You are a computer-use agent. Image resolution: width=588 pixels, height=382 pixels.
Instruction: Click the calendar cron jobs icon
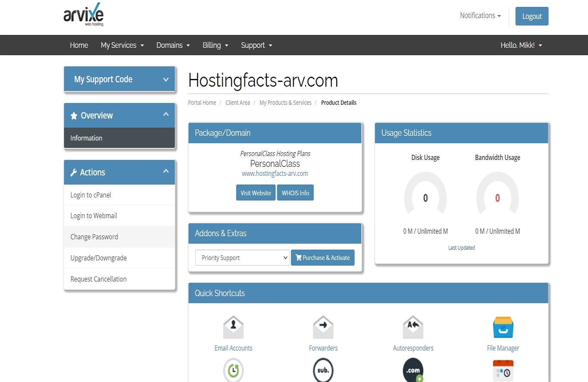pos(503,370)
